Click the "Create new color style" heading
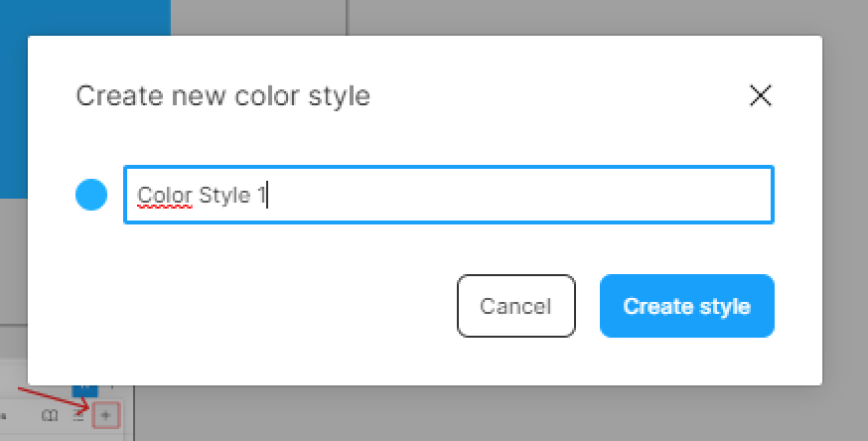868x441 pixels. coord(222,96)
